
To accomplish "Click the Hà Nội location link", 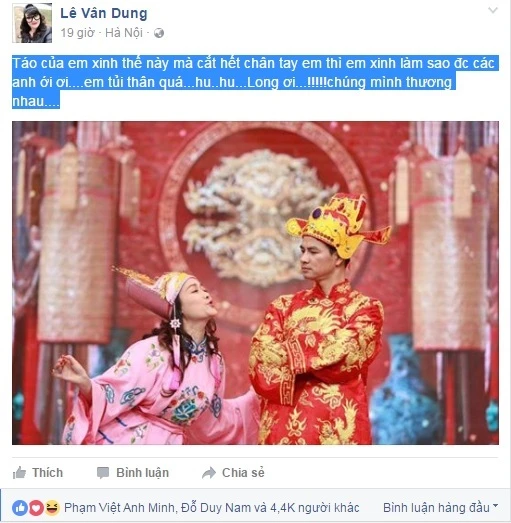I will click(x=124, y=33).
